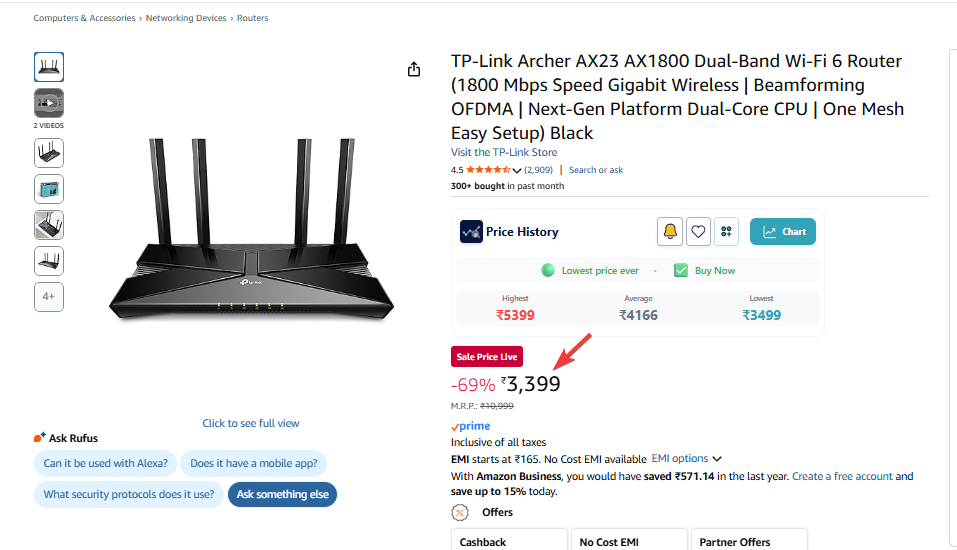Viewport: 957px width, 550px height.
Task: Click the apps grid icon beside the heart
Action: click(726, 232)
